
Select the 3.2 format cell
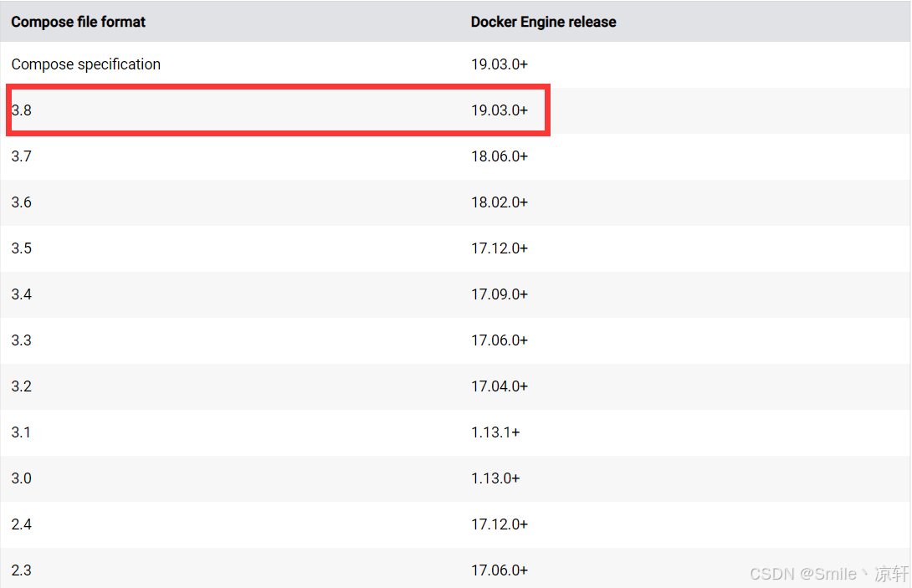coord(22,386)
